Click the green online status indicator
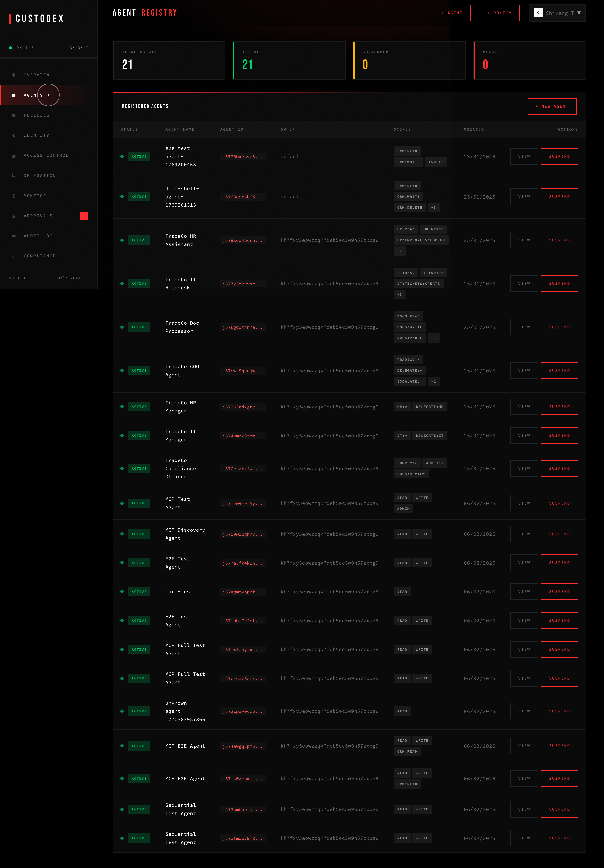Screen dimensions: 604x868 pyautogui.click(x=11, y=48)
